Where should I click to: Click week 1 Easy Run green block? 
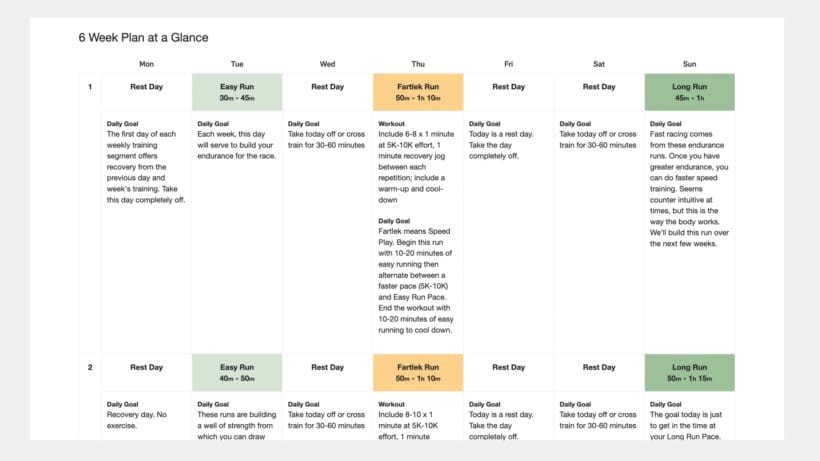(x=237, y=91)
